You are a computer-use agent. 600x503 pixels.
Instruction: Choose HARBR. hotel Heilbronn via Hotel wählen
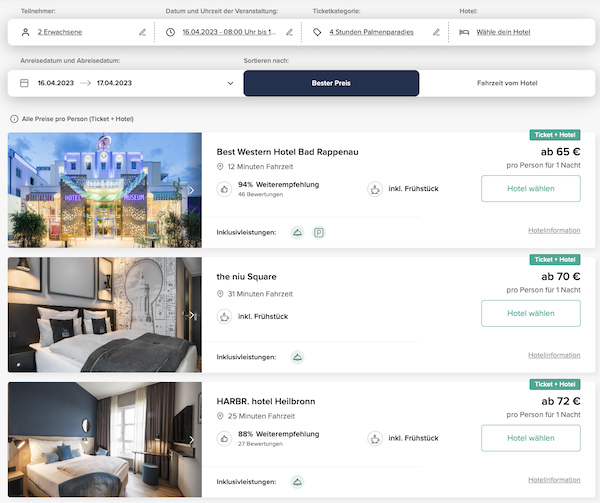coord(531,438)
